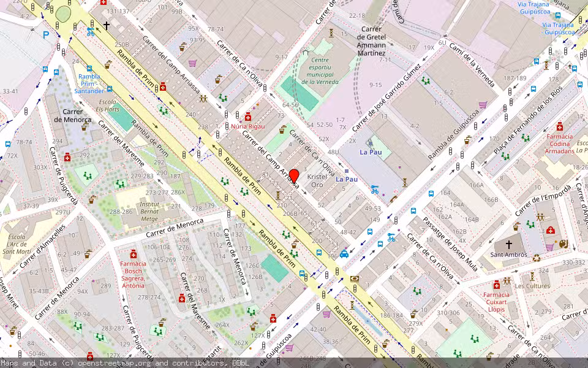Viewport: 588px width, 368px height.
Task: Select the blue taxi stand icon
Action: tap(344, 254)
